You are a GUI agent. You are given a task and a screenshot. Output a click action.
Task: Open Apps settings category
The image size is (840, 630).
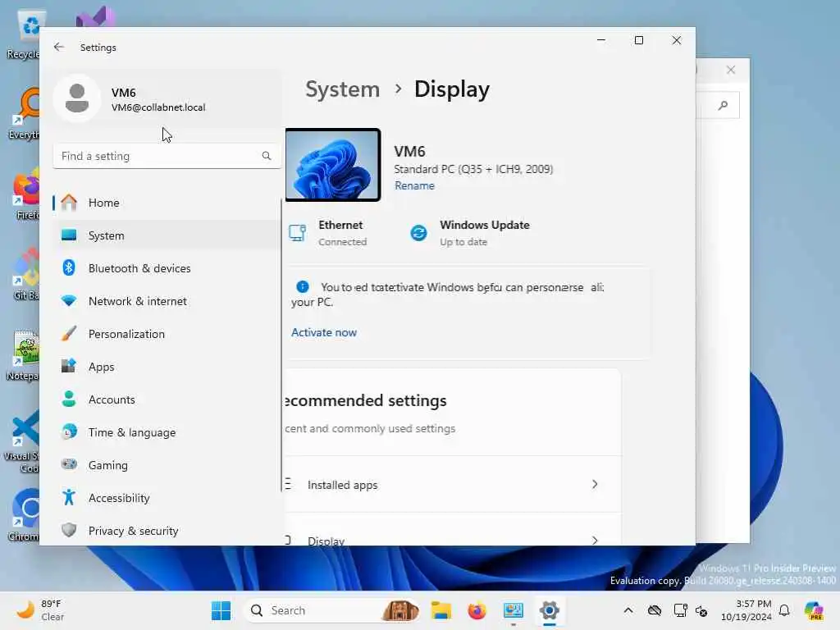click(167, 367)
